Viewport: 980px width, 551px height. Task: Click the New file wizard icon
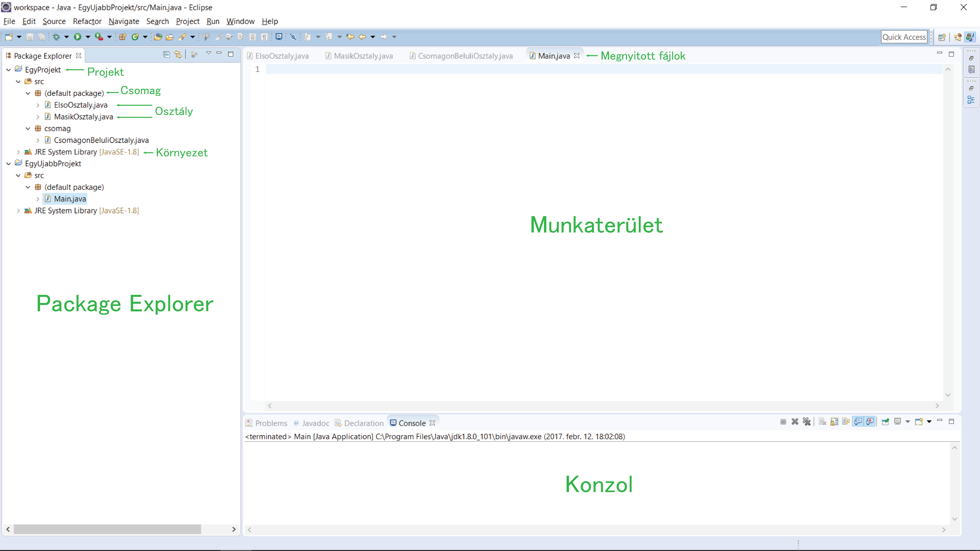coord(9,37)
